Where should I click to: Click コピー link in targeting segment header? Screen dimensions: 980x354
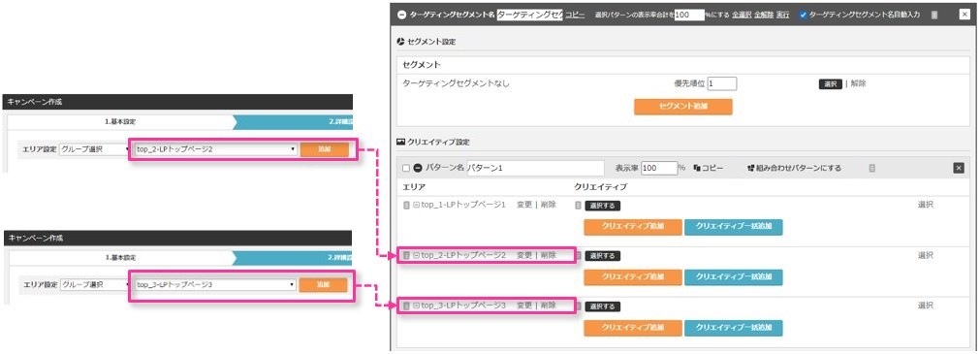pyautogui.click(x=576, y=15)
